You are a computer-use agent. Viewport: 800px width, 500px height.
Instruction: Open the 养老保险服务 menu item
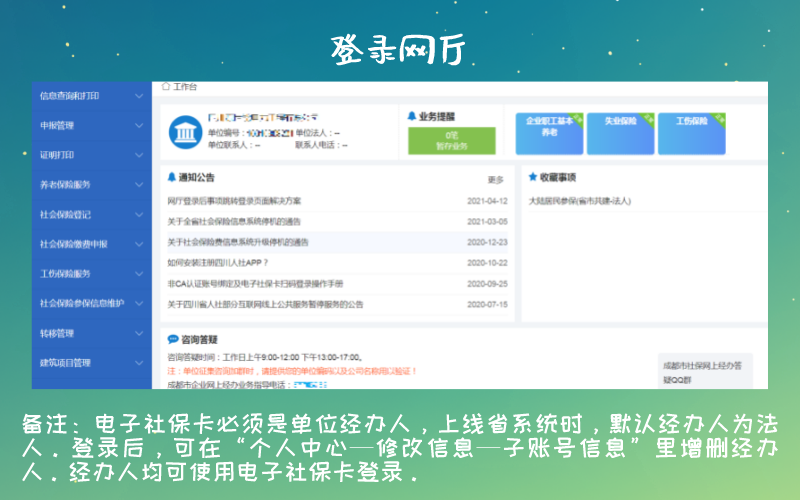point(92,185)
